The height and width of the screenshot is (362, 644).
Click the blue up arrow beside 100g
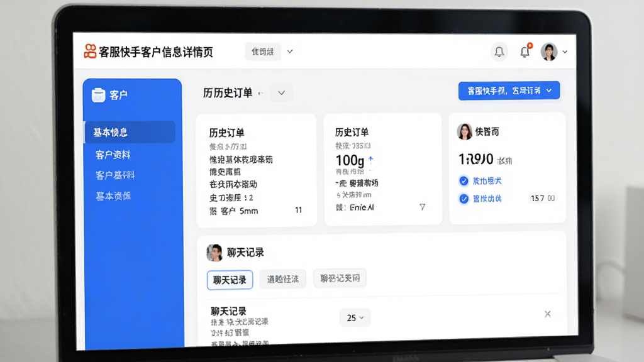371,159
